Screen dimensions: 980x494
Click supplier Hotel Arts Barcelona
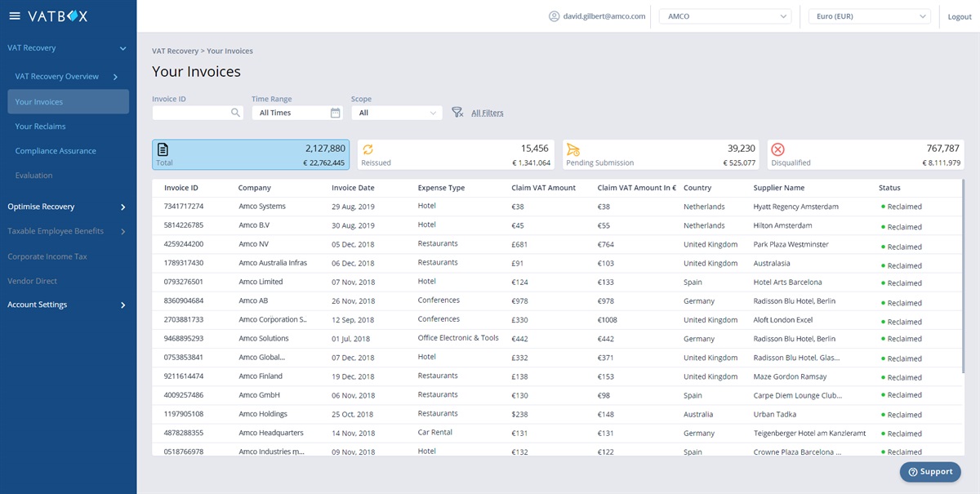787,282
